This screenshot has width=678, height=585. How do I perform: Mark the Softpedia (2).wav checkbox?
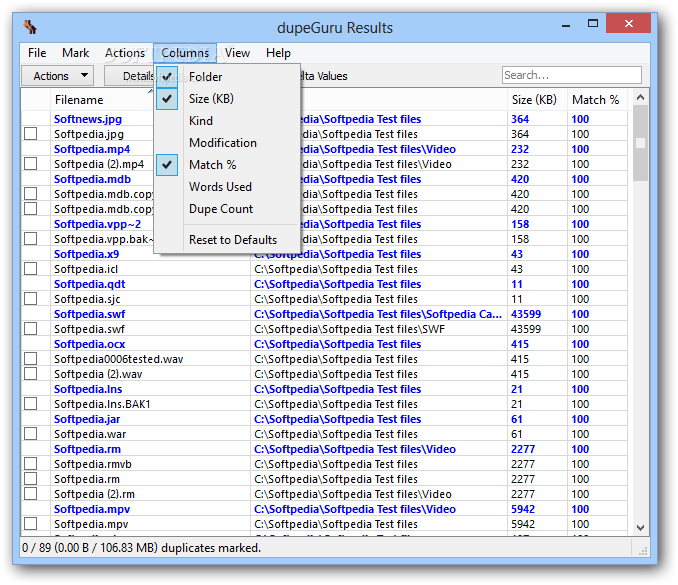click(x=31, y=374)
